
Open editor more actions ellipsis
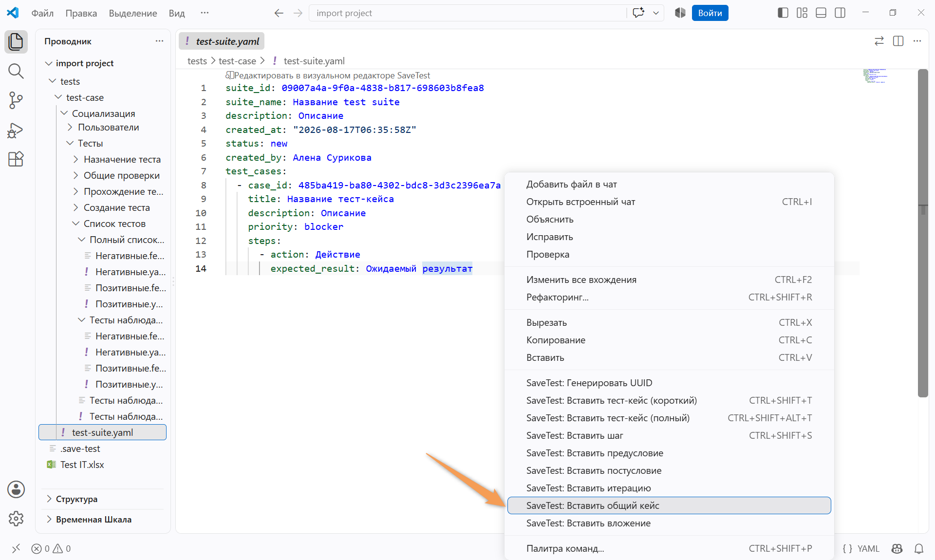click(x=917, y=41)
